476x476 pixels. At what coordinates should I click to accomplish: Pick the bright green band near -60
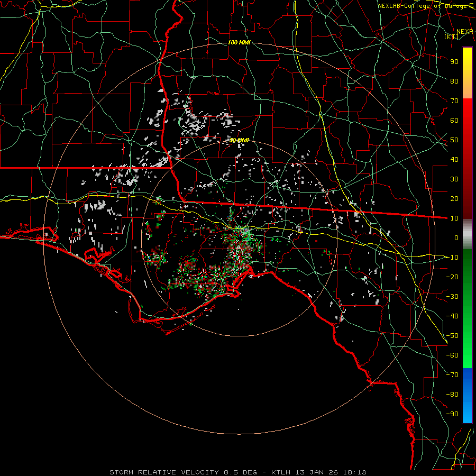point(467,356)
